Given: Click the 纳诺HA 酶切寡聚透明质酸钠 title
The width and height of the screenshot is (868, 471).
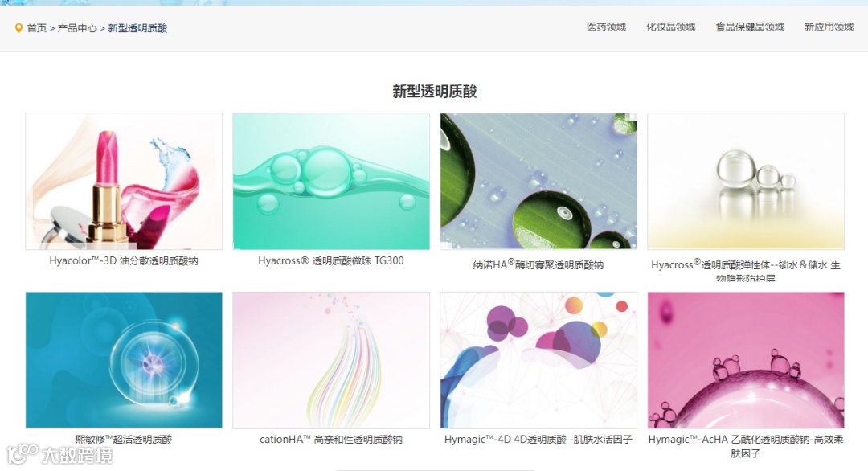Looking at the screenshot, I should pyautogui.click(x=538, y=264).
